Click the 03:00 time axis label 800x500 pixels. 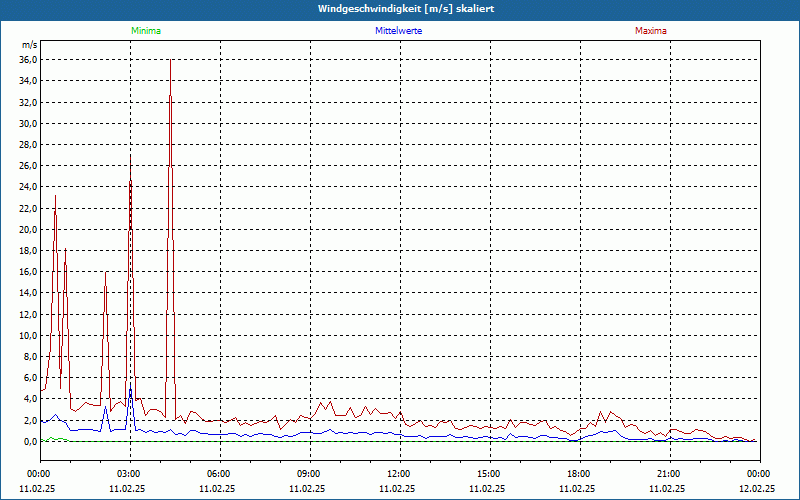131,474
